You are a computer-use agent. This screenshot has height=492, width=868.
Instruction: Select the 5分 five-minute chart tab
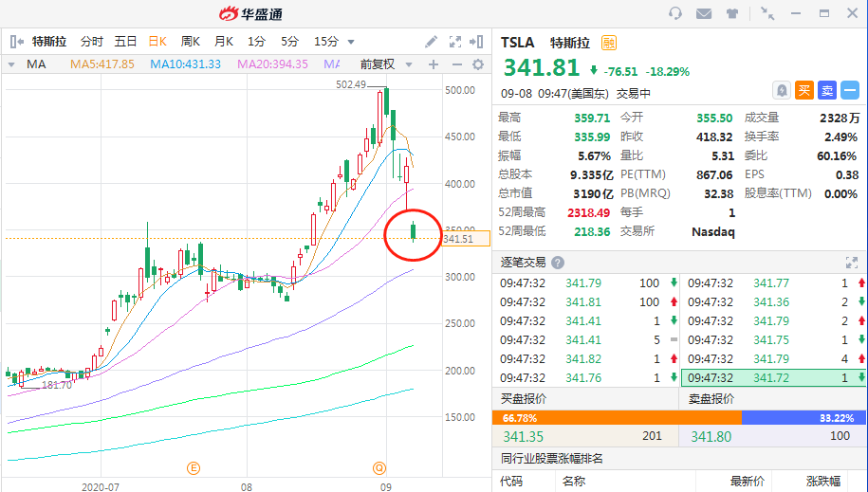pos(289,42)
